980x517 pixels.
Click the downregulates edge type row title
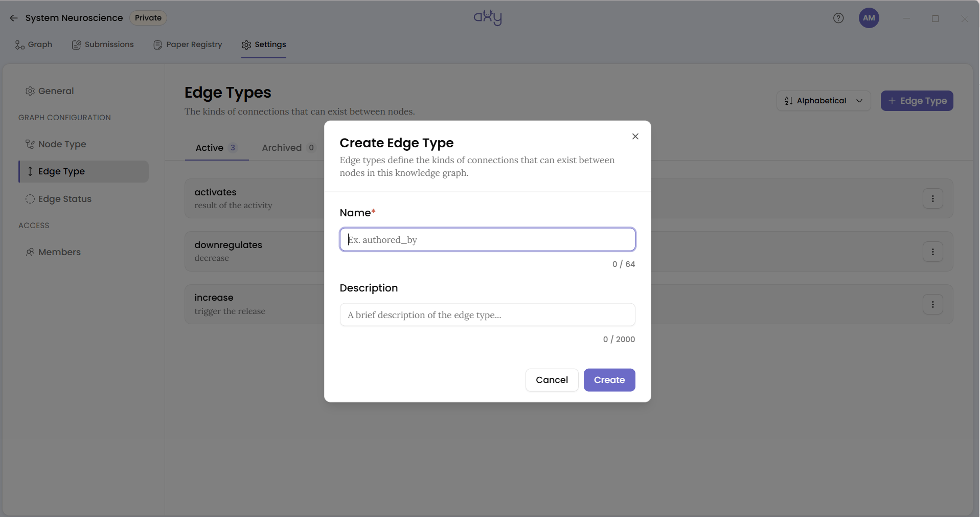point(228,245)
